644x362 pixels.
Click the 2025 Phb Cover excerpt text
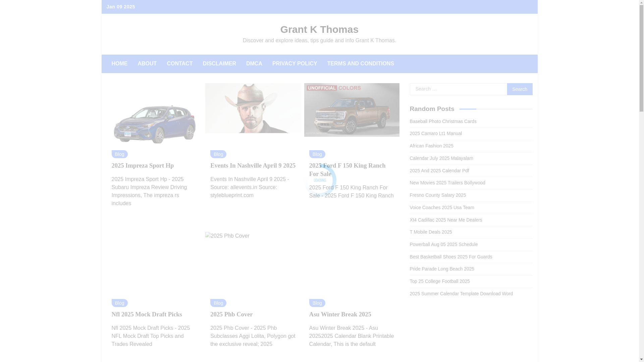click(x=253, y=336)
